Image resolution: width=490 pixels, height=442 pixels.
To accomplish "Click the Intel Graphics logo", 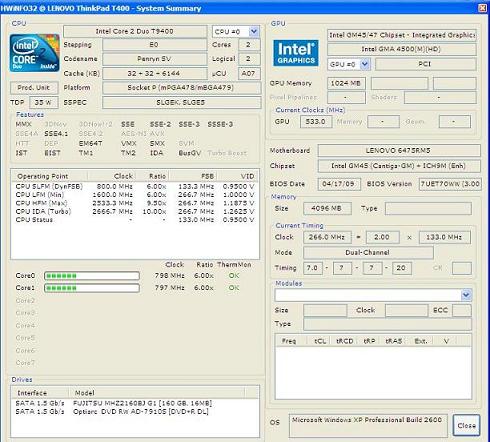I will [296, 53].
